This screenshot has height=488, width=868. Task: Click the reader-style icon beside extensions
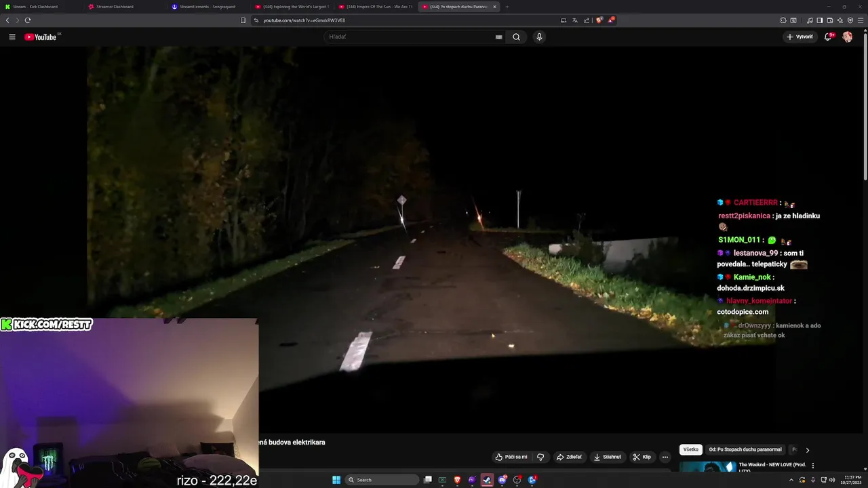(x=793, y=20)
